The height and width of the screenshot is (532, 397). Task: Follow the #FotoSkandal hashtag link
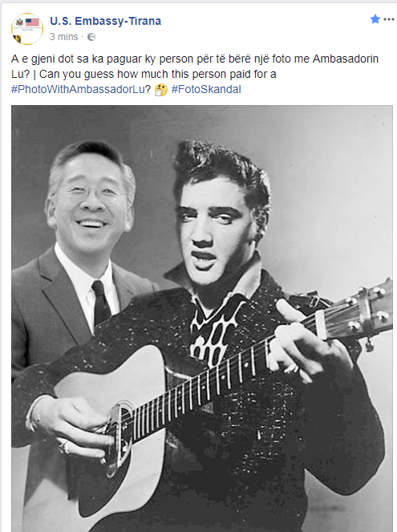coord(206,90)
